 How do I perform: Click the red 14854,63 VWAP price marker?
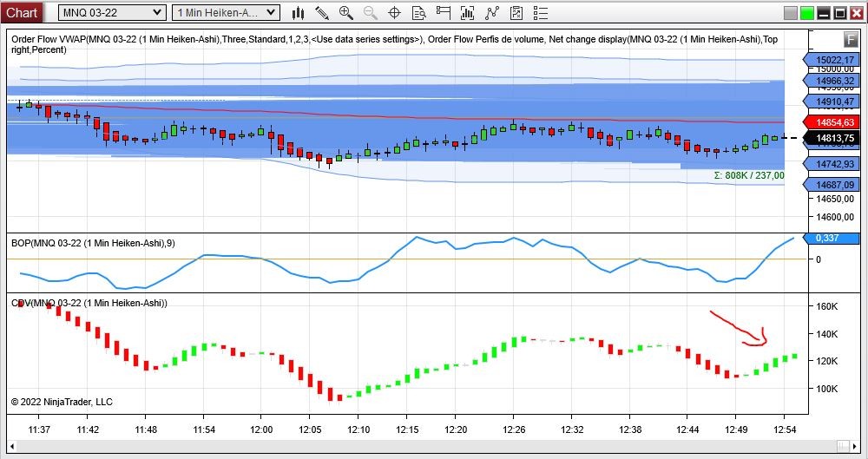pos(832,122)
